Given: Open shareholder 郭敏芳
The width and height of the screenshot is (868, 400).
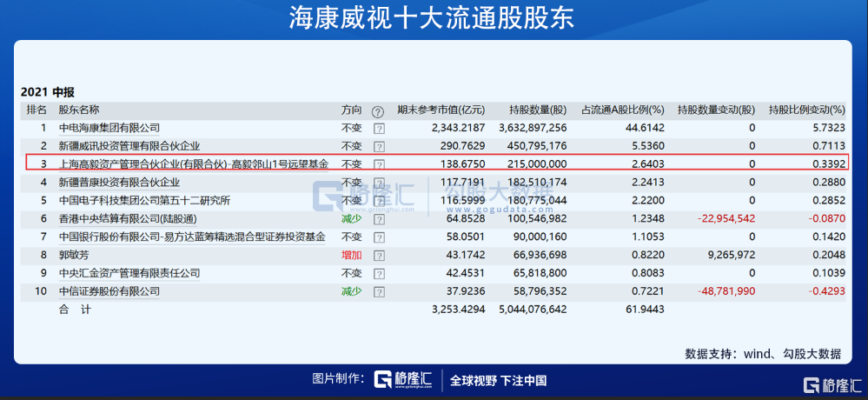Looking at the screenshot, I should 74,255.
